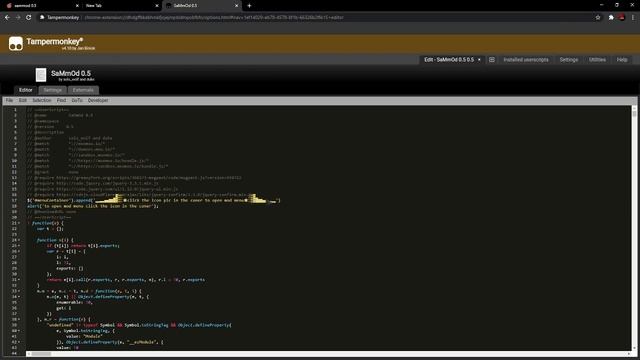Collapse code fold at line 33
Viewport: 640px width, 360px height.
[19, 291]
